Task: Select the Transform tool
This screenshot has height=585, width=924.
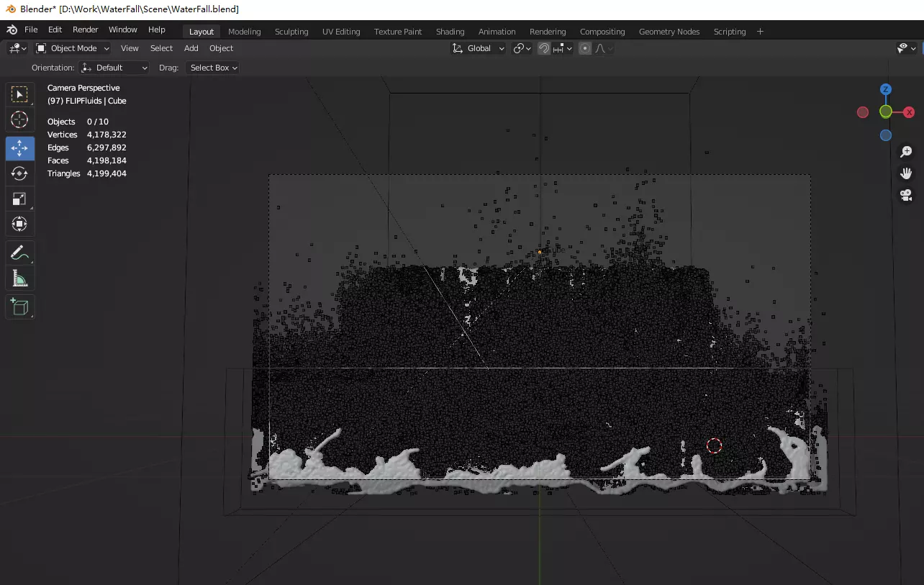Action: point(19,224)
